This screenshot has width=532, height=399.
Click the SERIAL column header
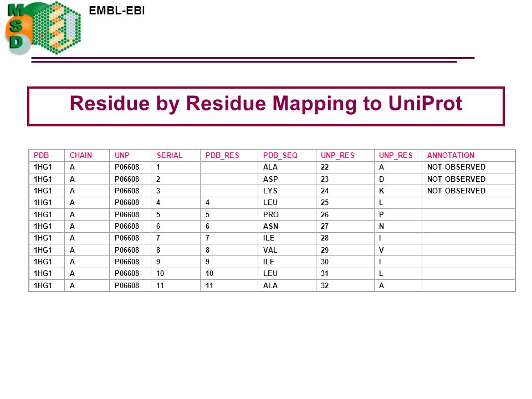170,155
